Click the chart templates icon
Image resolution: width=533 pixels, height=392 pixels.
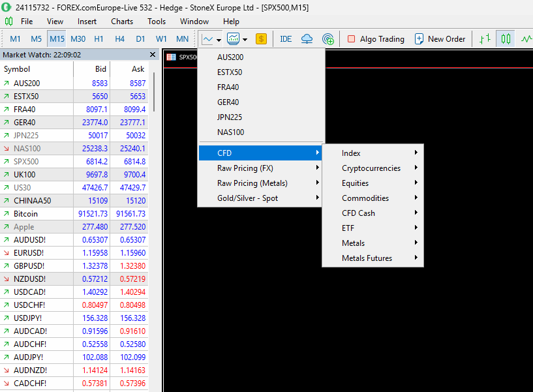tap(234, 39)
